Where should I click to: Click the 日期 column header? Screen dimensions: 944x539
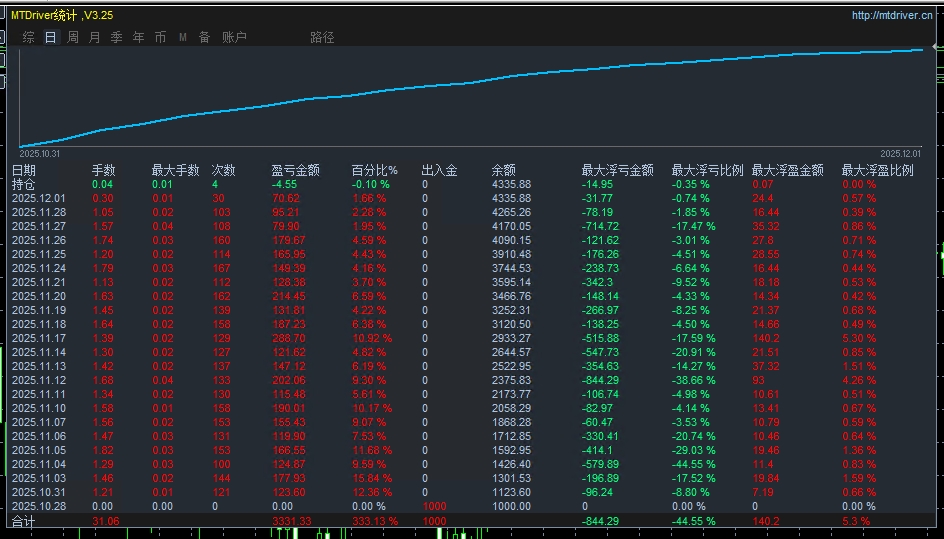23,170
